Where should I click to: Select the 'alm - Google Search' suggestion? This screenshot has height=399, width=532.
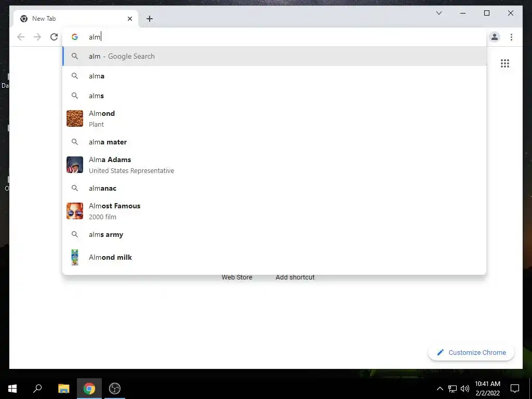[274, 56]
